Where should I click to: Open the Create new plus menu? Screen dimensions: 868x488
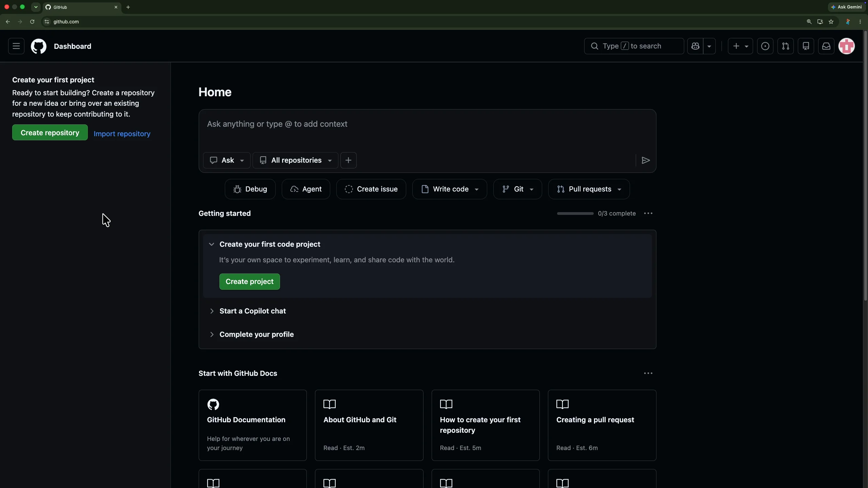[740, 46]
